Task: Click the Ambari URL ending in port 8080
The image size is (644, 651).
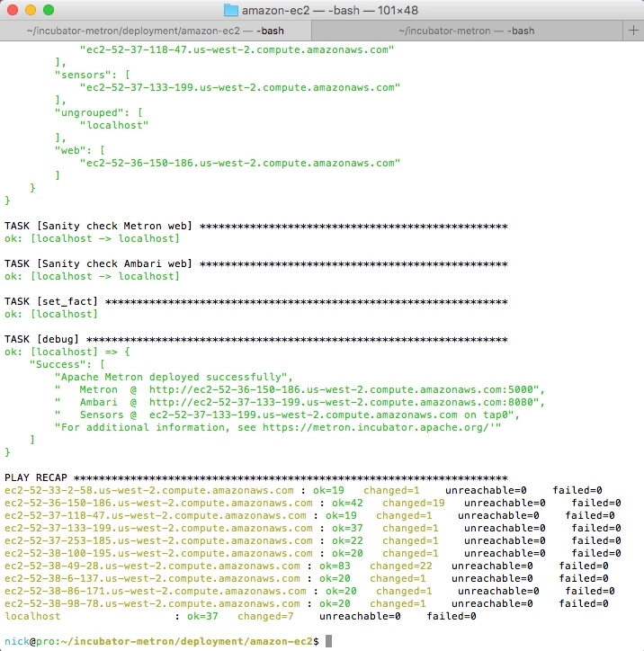Action: point(344,402)
